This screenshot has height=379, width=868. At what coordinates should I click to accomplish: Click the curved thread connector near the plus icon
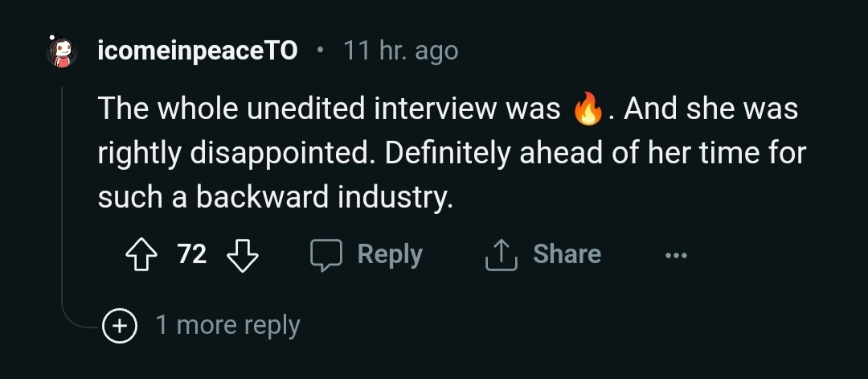pos(79,322)
